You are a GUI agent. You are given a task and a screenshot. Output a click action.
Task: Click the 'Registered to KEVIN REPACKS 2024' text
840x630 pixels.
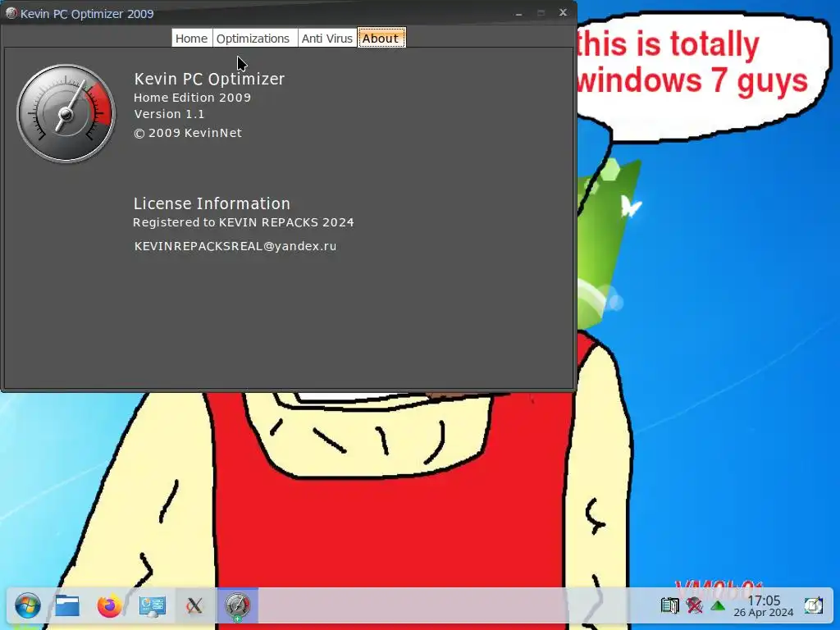point(243,222)
